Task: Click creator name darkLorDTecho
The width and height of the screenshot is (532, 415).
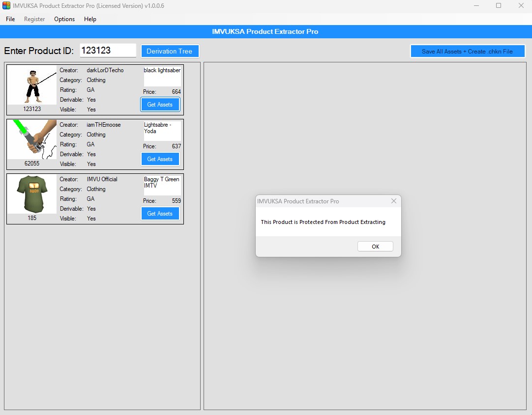Action: 105,70
